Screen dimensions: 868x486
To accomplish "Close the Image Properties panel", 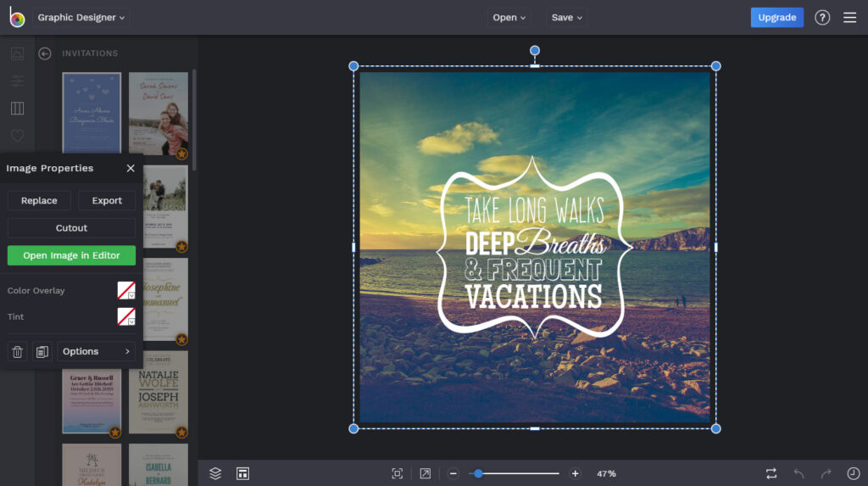I will pos(131,168).
